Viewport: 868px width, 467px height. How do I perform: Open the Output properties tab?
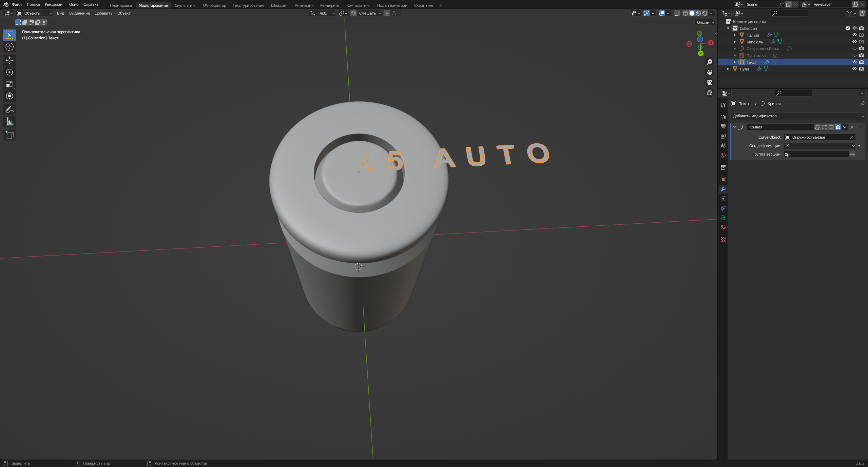[x=723, y=126]
